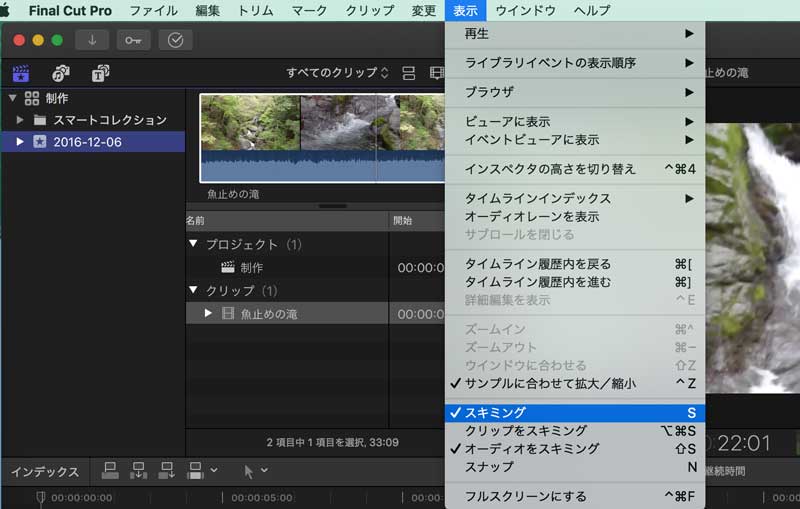Open the ウインドウ menu in menu bar
The width and height of the screenshot is (800, 509).
pyautogui.click(x=525, y=11)
